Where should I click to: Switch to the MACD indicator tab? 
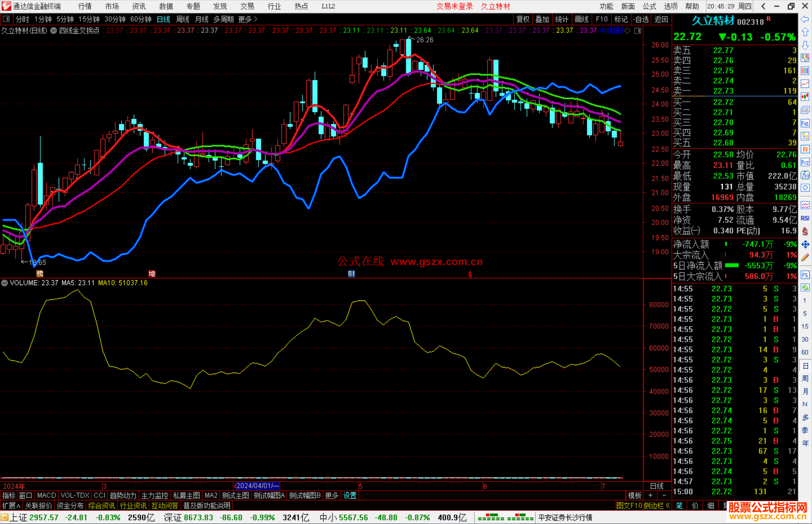coord(47,495)
